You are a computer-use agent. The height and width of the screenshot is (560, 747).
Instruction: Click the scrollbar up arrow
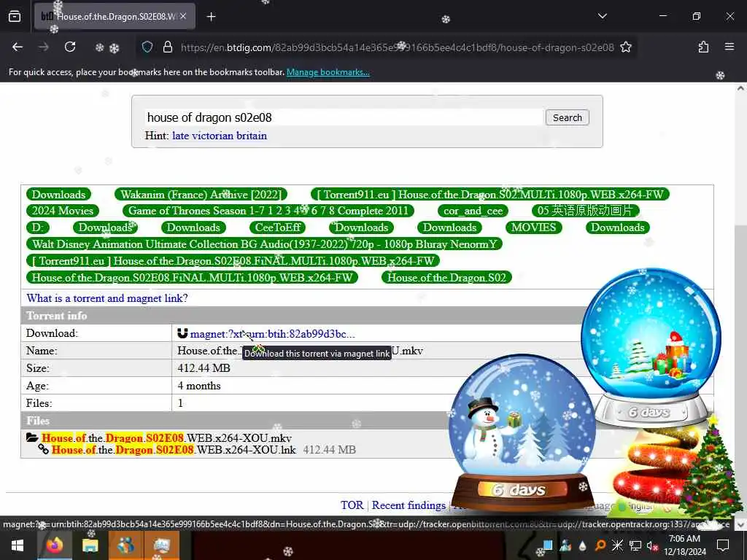coord(740,88)
